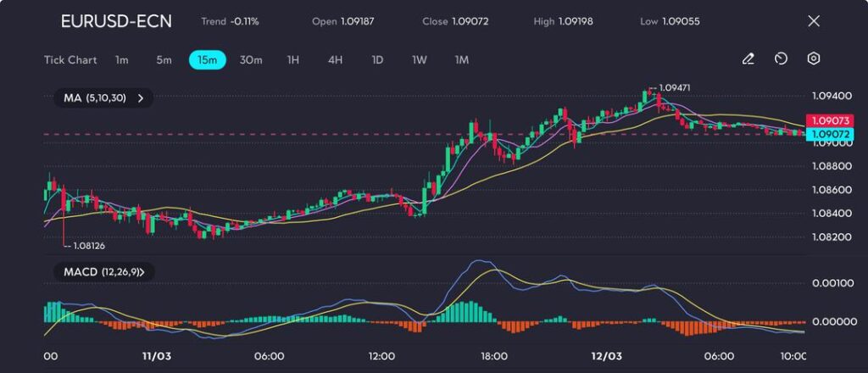This screenshot has width=868, height=373.
Task: Click the 1.09471 high price marker
Action: tap(674, 88)
